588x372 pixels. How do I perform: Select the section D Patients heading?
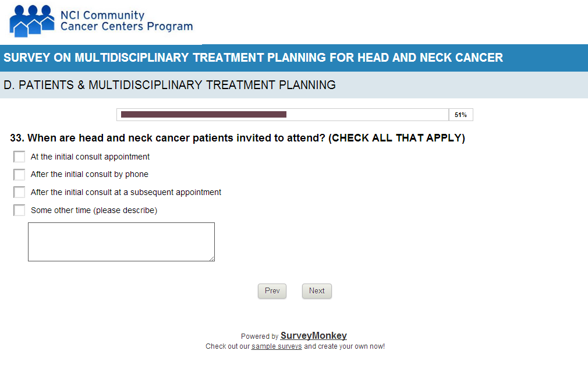[x=169, y=85]
